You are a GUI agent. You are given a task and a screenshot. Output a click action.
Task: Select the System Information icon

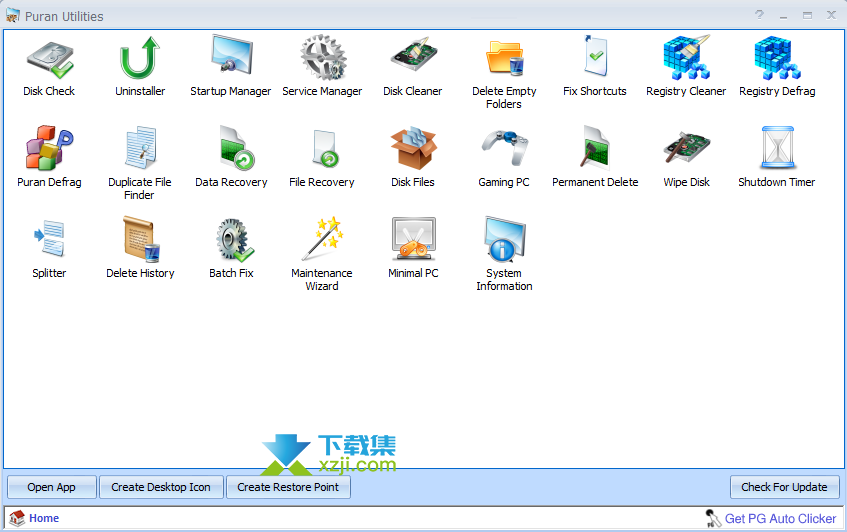click(x=505, y=239)
